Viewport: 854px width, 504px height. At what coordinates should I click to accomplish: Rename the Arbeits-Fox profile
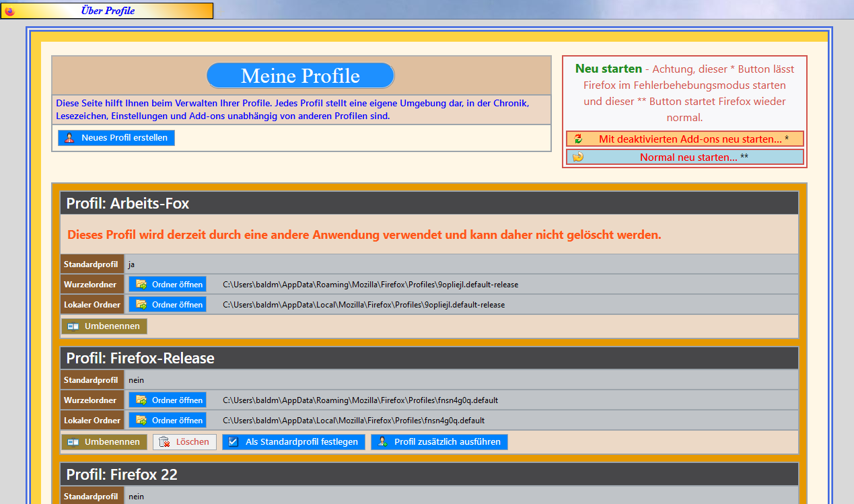click(104, 326)
